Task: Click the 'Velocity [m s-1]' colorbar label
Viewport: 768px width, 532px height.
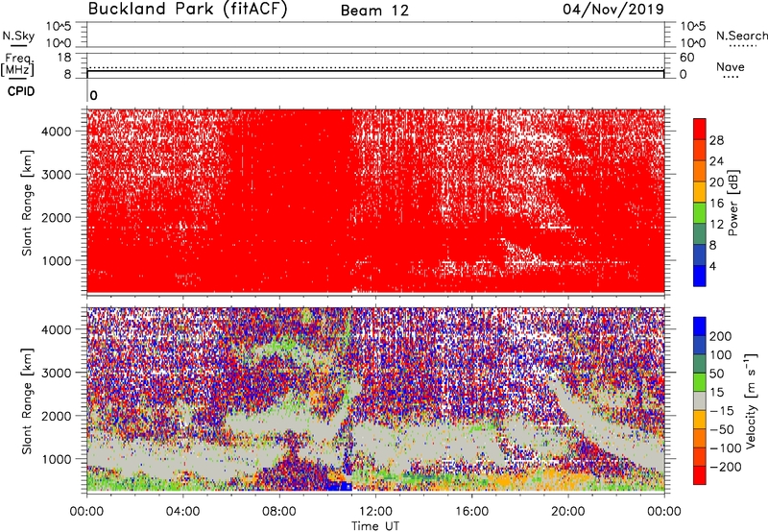Action: 752,400
